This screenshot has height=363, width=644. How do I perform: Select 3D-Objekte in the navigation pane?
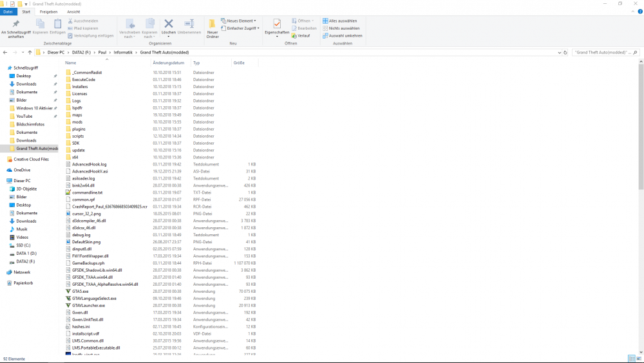coord(26,189)
